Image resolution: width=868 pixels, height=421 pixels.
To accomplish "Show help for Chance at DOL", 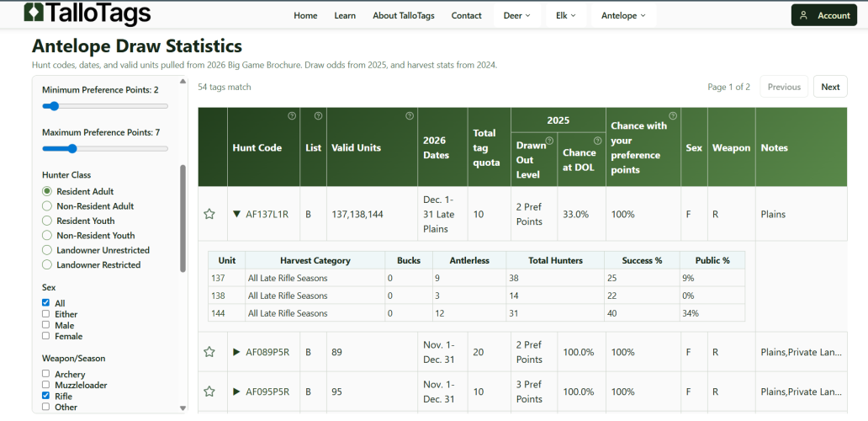I will point(597,141).
